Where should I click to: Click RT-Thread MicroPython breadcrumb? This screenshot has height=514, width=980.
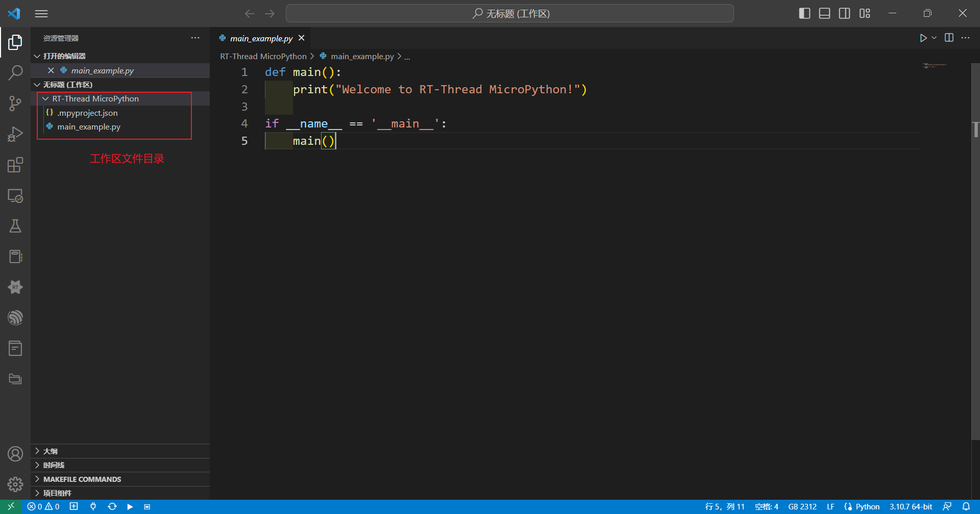pos(263,57)
